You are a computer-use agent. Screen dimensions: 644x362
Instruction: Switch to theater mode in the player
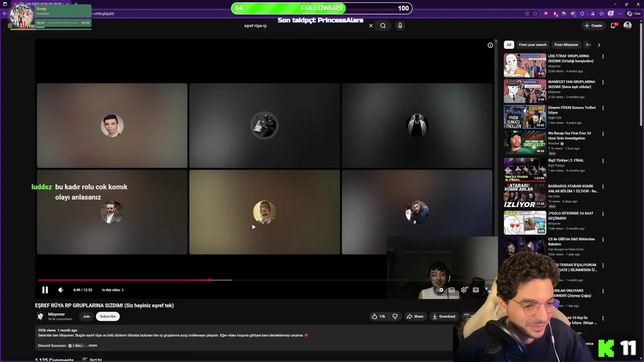[475, 290]
